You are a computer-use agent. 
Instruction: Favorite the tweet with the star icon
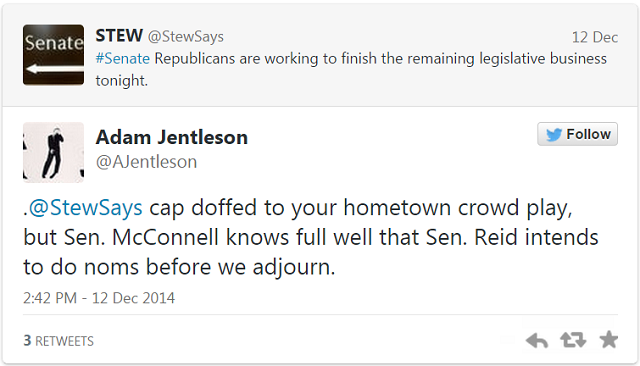pyautogui.click(x=609, y=339)
